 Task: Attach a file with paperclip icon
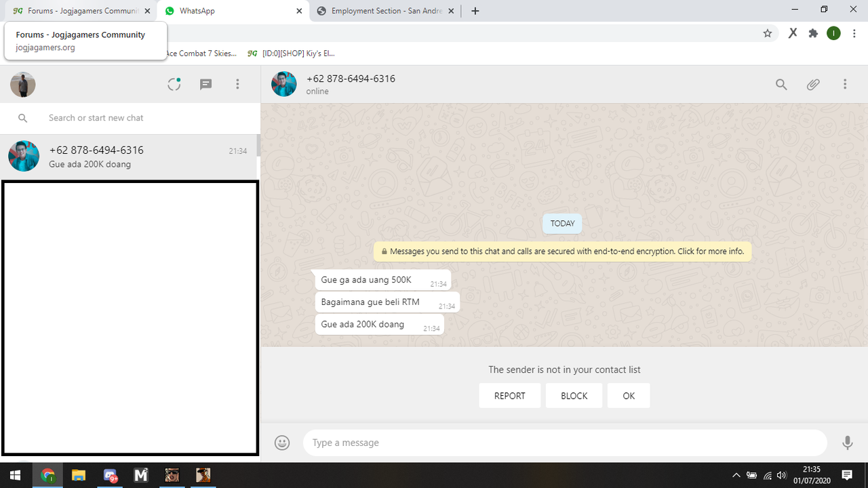pyautogui.click(x=813, y=84)
